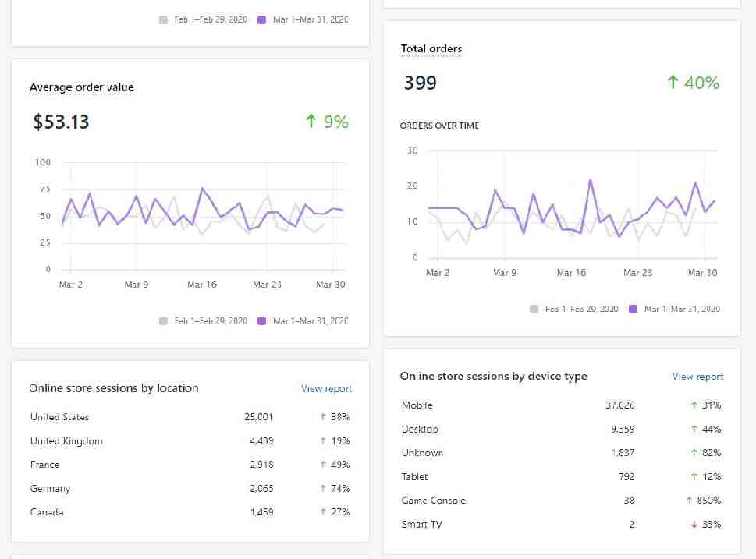
Task: Click the purple March swatch in Average order value legend
Action: coord(262,321)
